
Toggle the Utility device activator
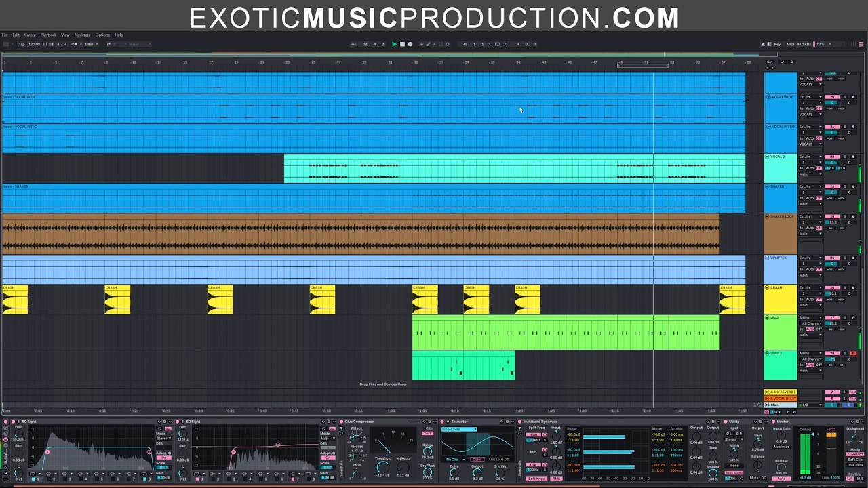tap(725, 422)
